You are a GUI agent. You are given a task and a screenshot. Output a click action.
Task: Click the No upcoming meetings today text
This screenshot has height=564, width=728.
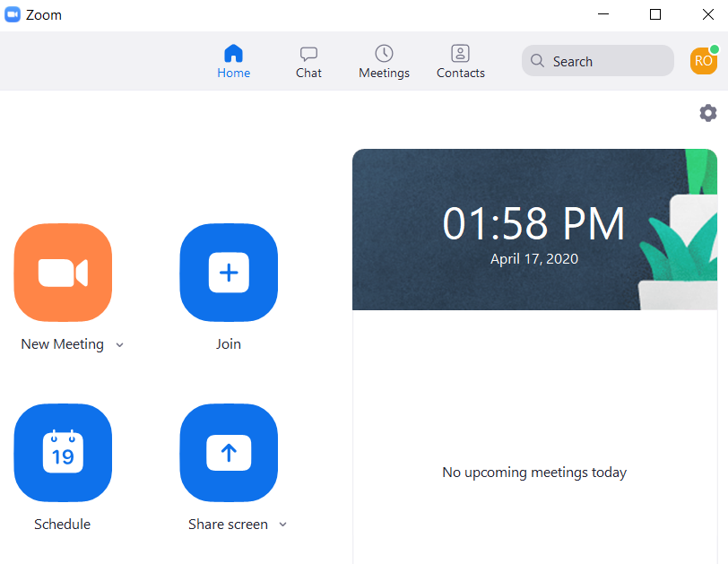534,473
